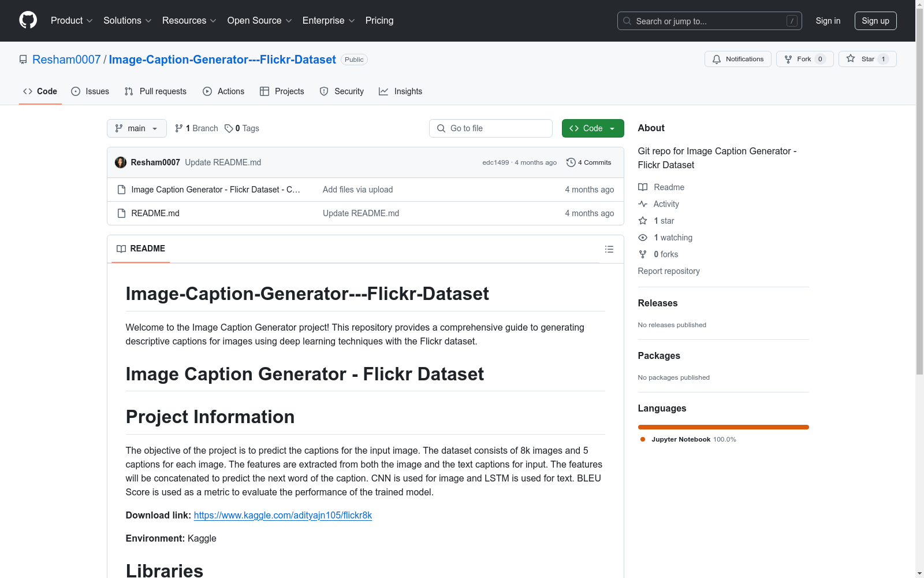This screenshot has height=578, width=924.
Task: Click the Notifications bell button
Action: 737,59
